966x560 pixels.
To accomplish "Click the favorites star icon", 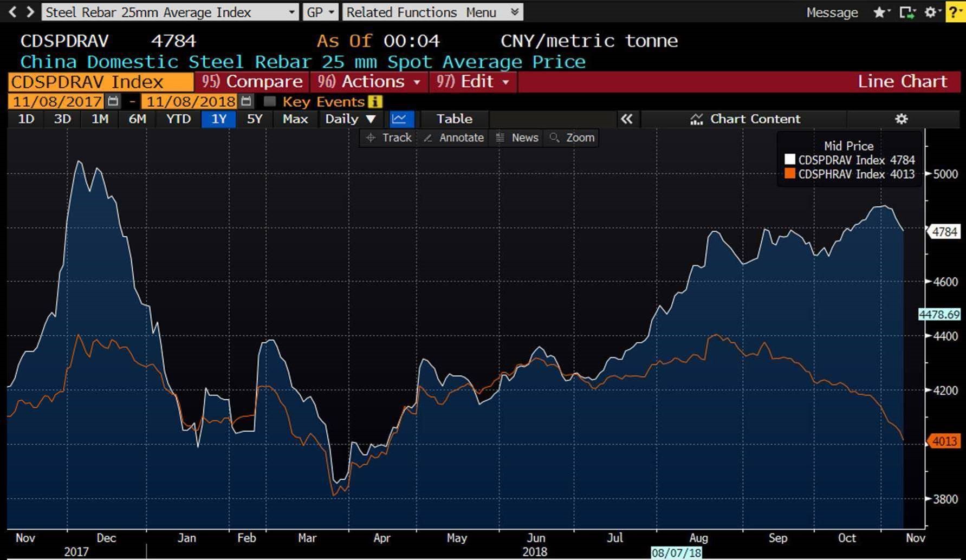I will pyautogui.click(x=879, y=12).
